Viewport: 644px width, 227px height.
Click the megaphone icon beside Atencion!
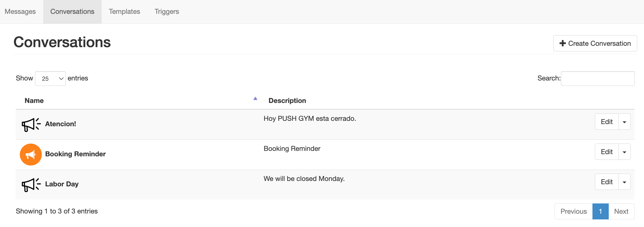(x=31, y=125)
